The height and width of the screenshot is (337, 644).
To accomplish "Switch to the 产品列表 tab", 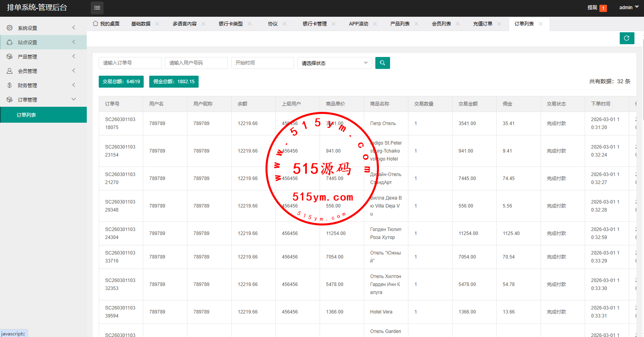I will (x=400, y=24).
